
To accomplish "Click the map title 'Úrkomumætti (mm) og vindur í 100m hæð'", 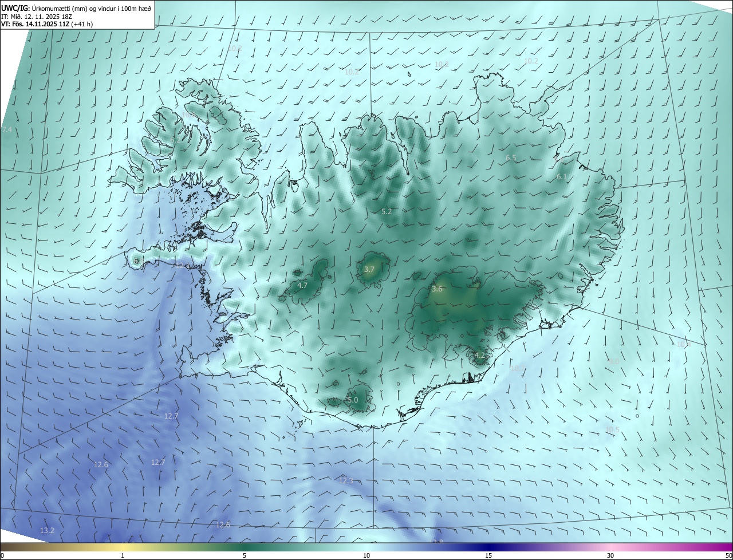I will click(x=91, y=8).
